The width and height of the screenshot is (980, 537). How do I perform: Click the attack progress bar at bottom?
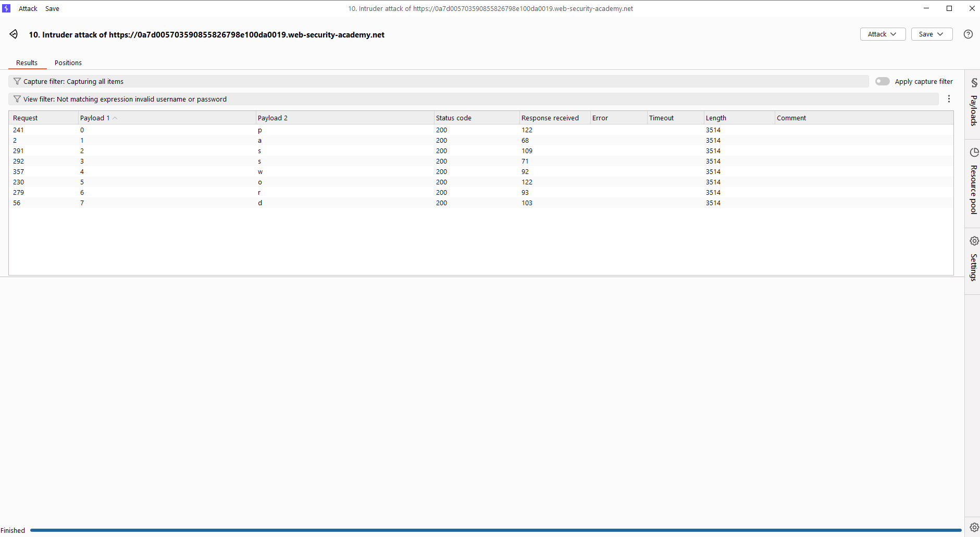[495, 530]
